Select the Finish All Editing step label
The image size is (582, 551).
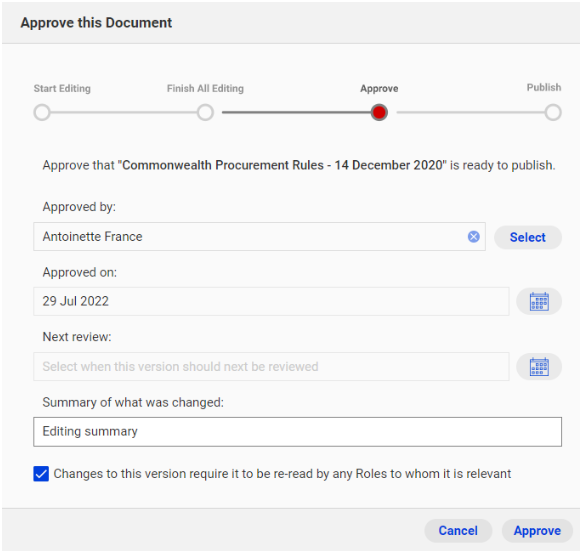pyautogui.click(x=205, y=89)
